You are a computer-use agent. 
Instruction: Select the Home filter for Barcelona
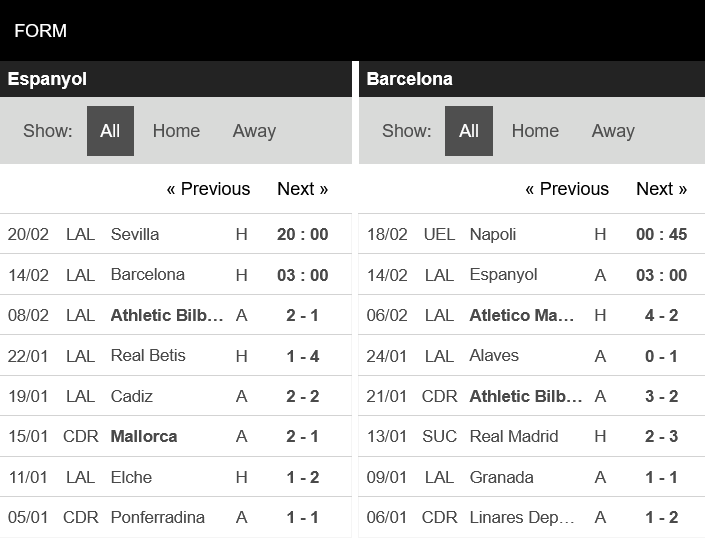[535, 131]
